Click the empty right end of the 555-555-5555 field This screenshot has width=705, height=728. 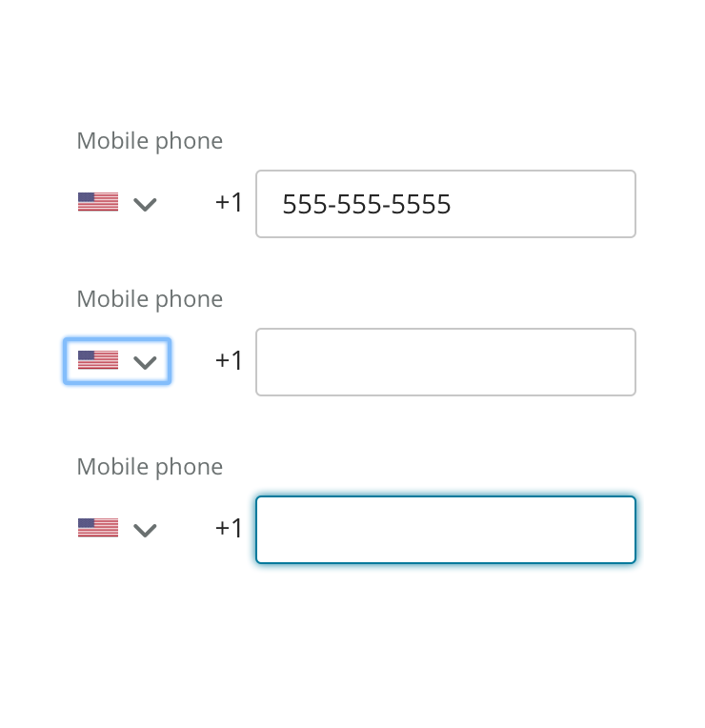point(572,204)
